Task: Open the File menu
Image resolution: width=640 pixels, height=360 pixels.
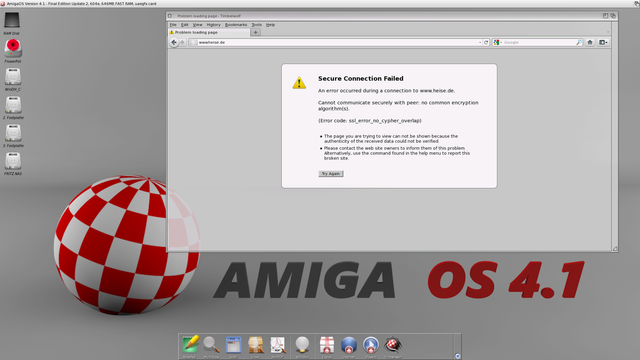Action: (173, 25)
